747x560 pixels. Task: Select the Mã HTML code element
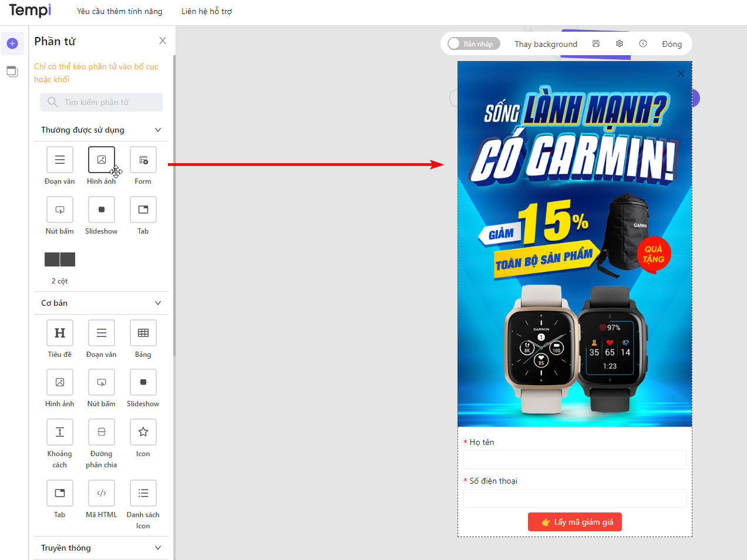(x=102, y=493)
